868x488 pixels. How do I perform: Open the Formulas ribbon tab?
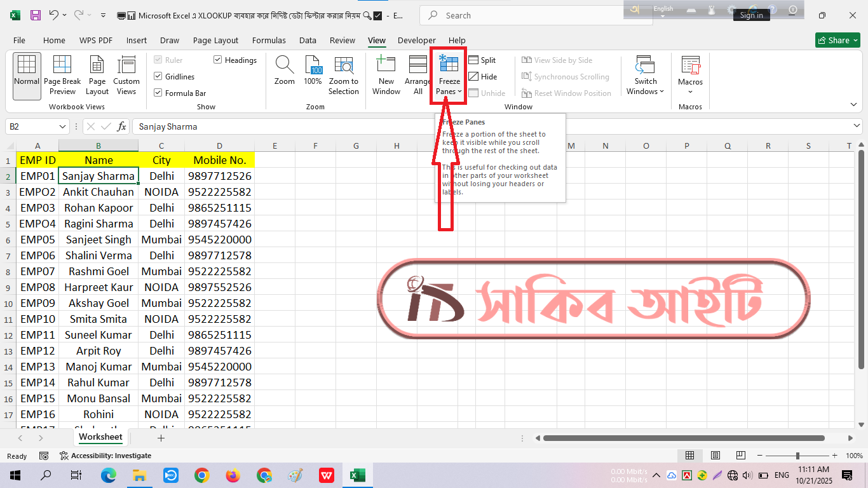click(269, 40)
